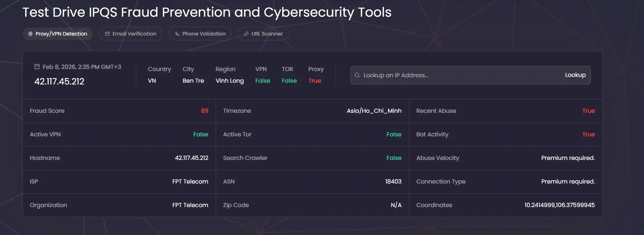Click the link icon in URL Scanner
Screen dimensions: 644x235
246,34
